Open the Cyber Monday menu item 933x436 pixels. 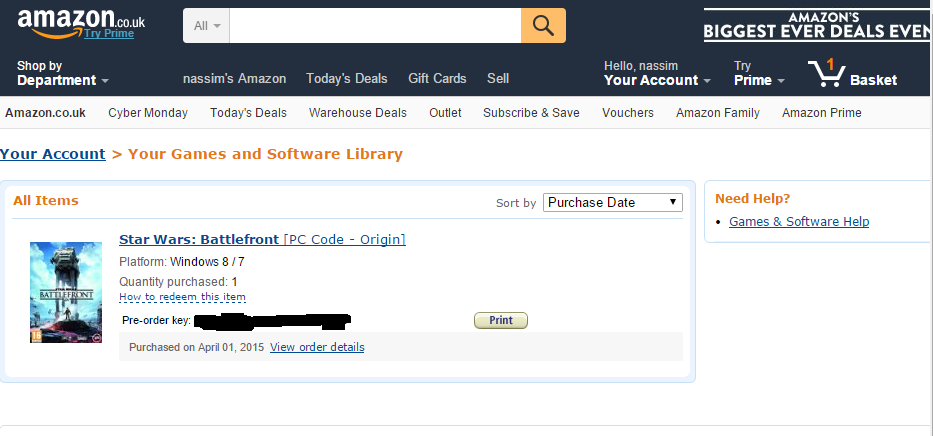pos(148,113)
